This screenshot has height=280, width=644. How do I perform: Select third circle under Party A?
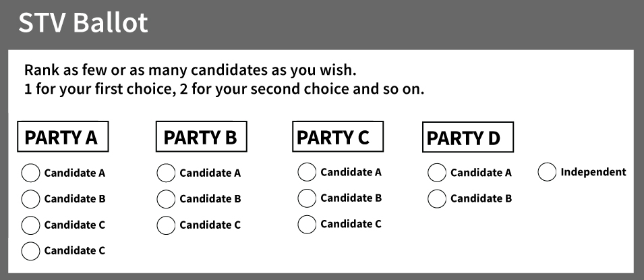click(x=30, y=225)
